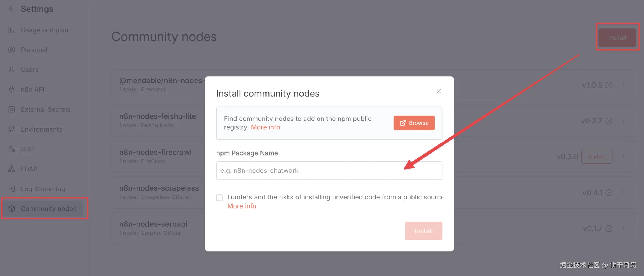This screenshot has height=276, width=644.
Task: Close the Install community nodes dialog
Action: [439, 92]
